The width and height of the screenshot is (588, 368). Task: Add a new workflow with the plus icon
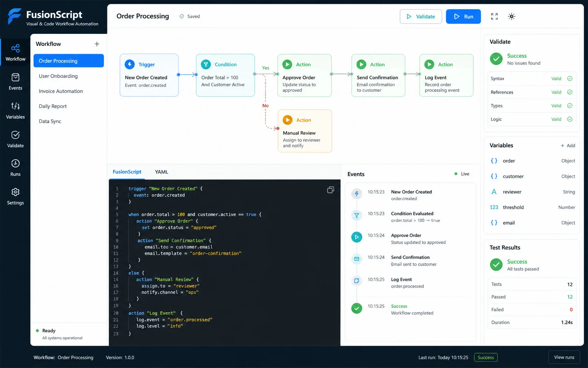tap(97, 44)
